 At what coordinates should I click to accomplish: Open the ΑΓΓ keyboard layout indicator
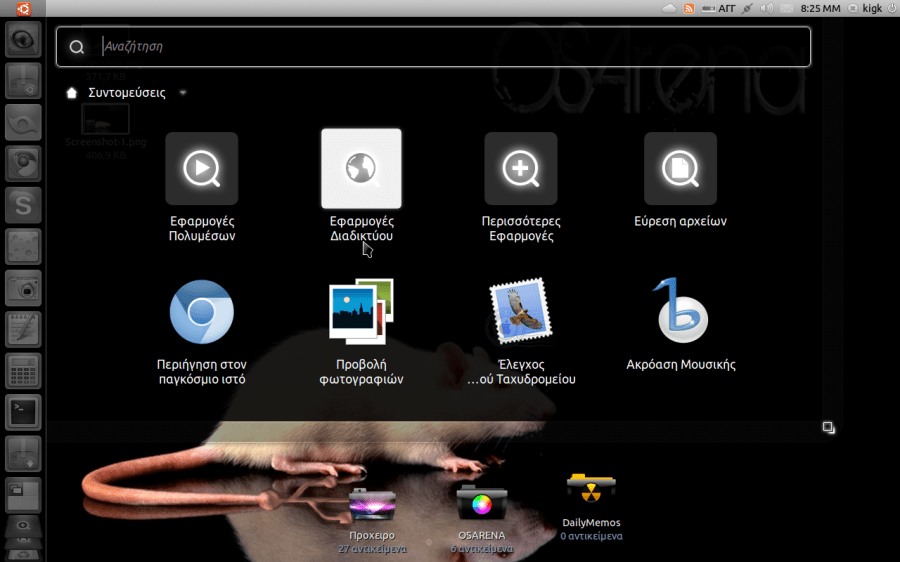point(719,8)
